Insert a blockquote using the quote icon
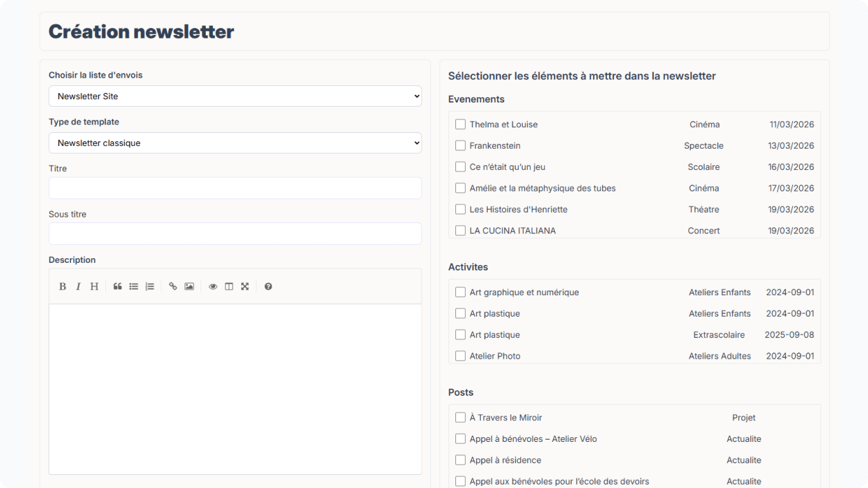This screenshot has width=868, height=488. coord(118,286)
